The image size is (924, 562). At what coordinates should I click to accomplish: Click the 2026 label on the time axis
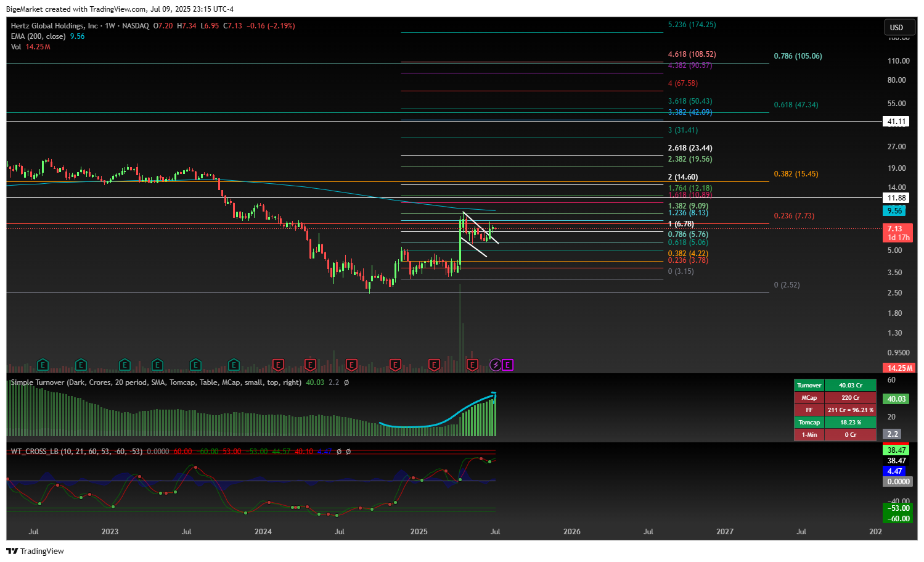(x=572, y=532)
